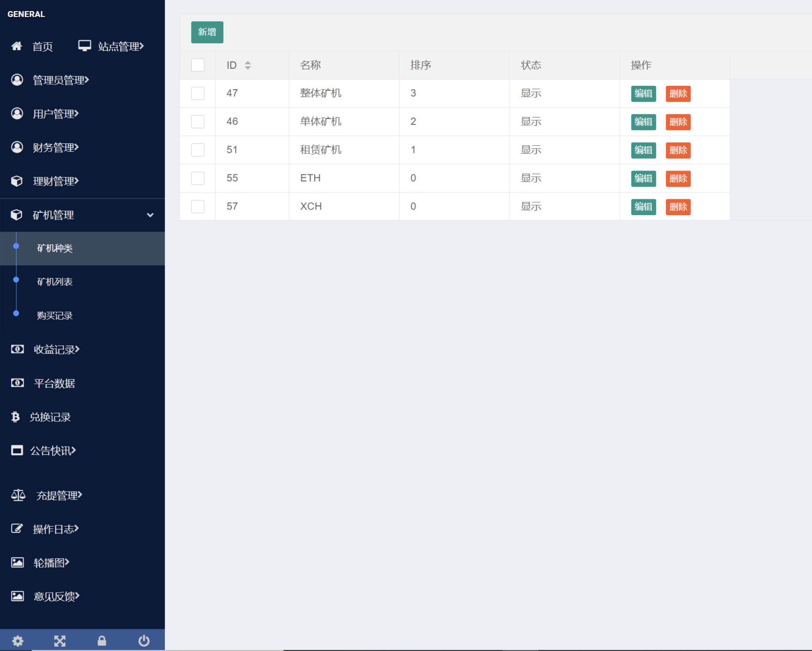The height and width of the screenshot is (651, 812).
Task: Click the home icon beside 首页
Action: click(17, 46)
